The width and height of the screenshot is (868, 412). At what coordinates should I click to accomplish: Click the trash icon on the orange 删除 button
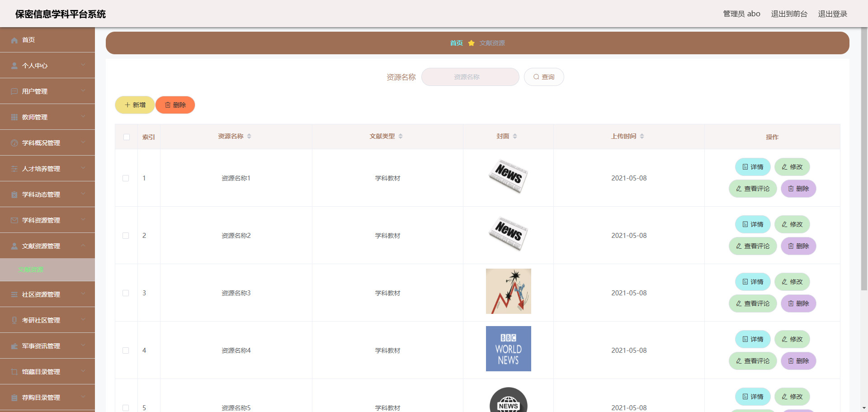[168, 105]
